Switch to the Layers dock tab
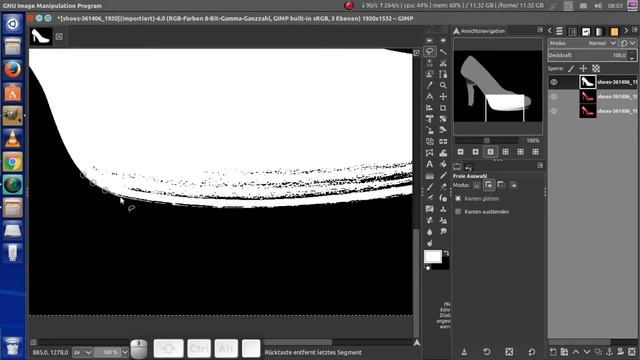This screenshot has width=640, height=360. point(560,31)
